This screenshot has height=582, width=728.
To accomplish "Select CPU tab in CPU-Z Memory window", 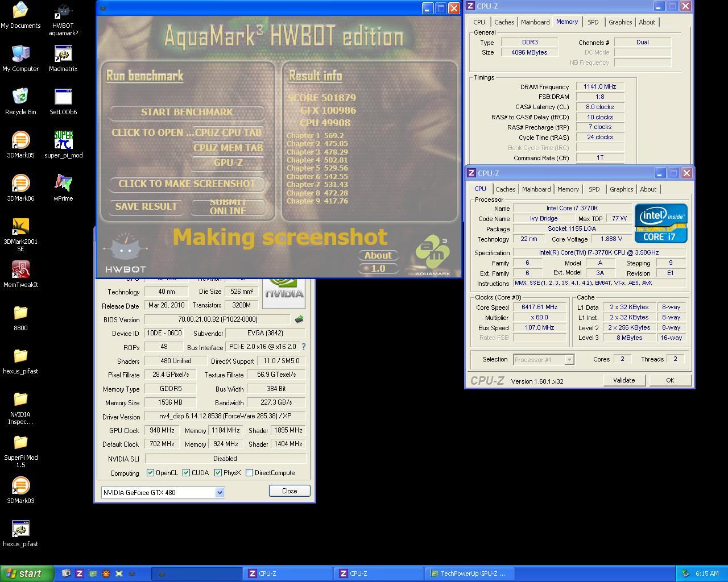I will click(479, 22).
